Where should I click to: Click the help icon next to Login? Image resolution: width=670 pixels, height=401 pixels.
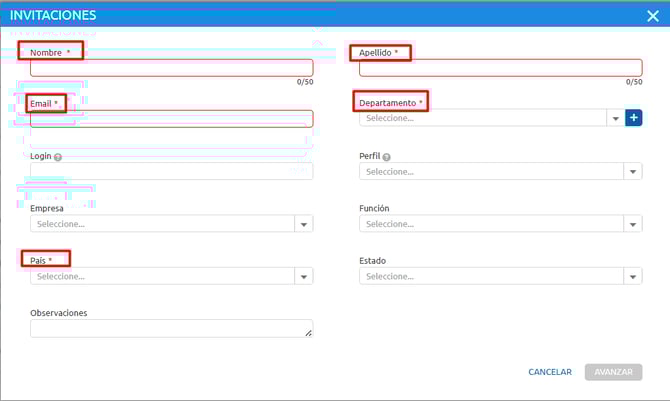(58, 157)
